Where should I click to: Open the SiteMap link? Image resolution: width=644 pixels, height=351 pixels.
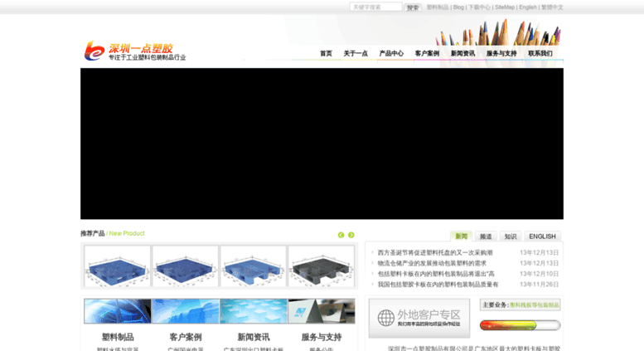(x=505, y=7)
